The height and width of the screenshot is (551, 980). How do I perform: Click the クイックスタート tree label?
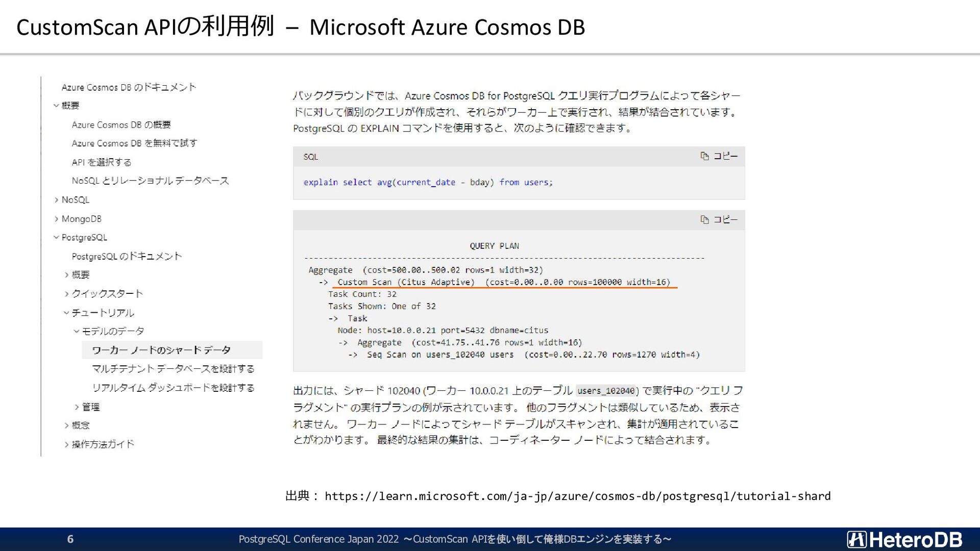pos(107,294)
